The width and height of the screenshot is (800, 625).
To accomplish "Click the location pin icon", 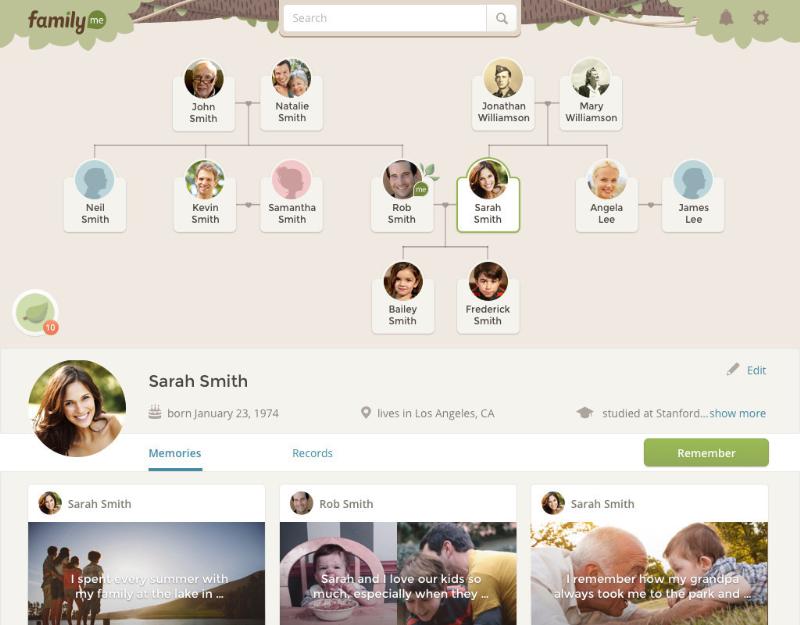I will tap(365, 413).
